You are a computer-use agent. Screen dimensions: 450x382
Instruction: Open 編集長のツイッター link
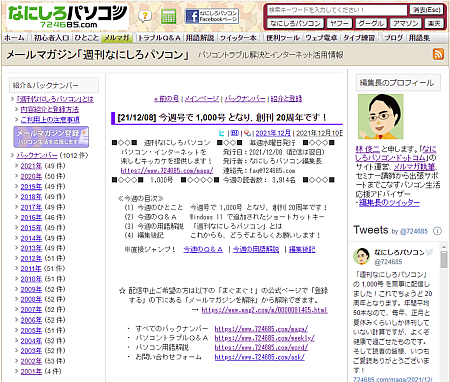pos(389,203)
